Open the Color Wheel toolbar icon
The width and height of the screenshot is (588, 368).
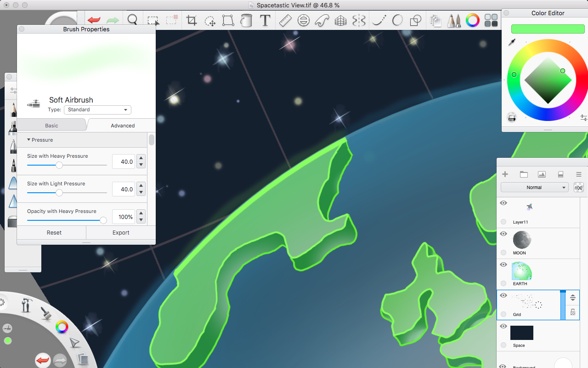pos(473,20)
